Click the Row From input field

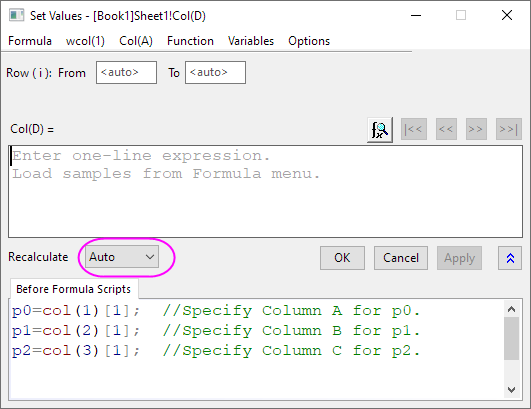[x=126, y=72]
